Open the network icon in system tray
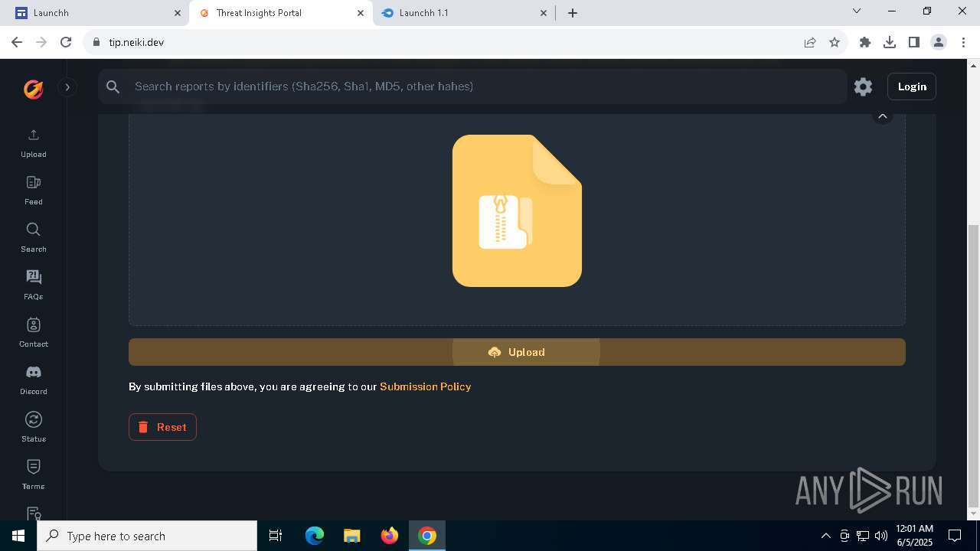980x551 pixels. click(863, 536)
